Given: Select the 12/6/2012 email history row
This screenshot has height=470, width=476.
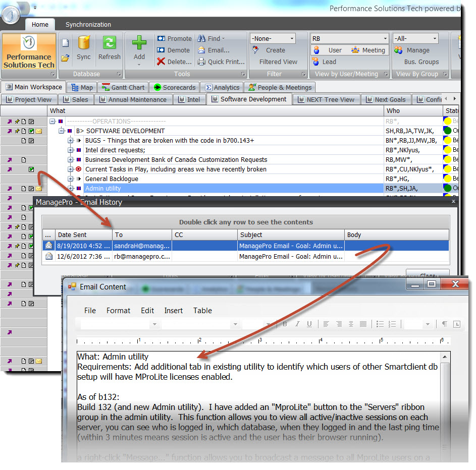Looking at the screenshot, I should click(x=245, y=257).
